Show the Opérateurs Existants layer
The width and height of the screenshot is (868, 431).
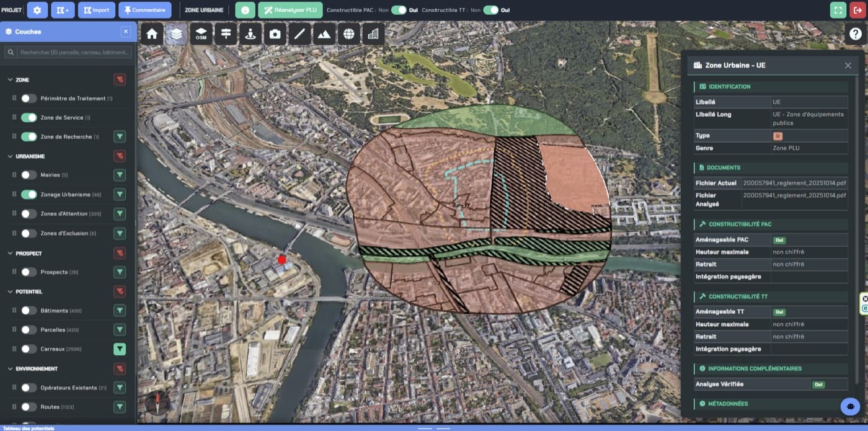pos(29,388)
